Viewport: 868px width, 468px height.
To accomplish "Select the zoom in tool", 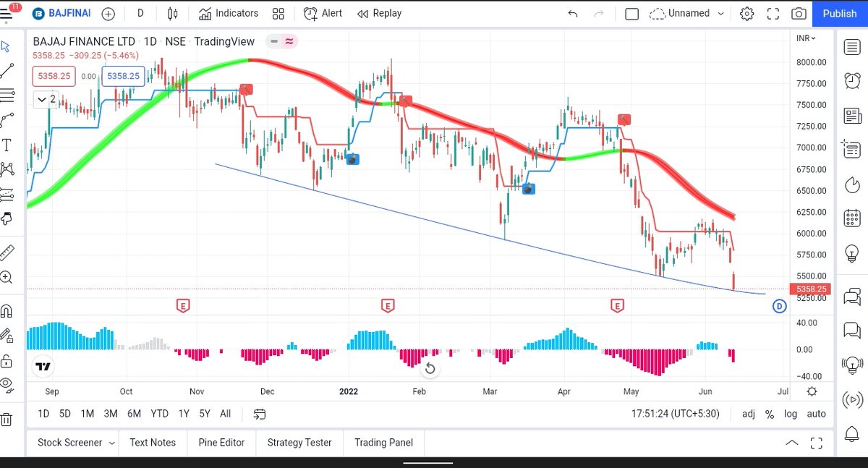I will tap(7, 277).
